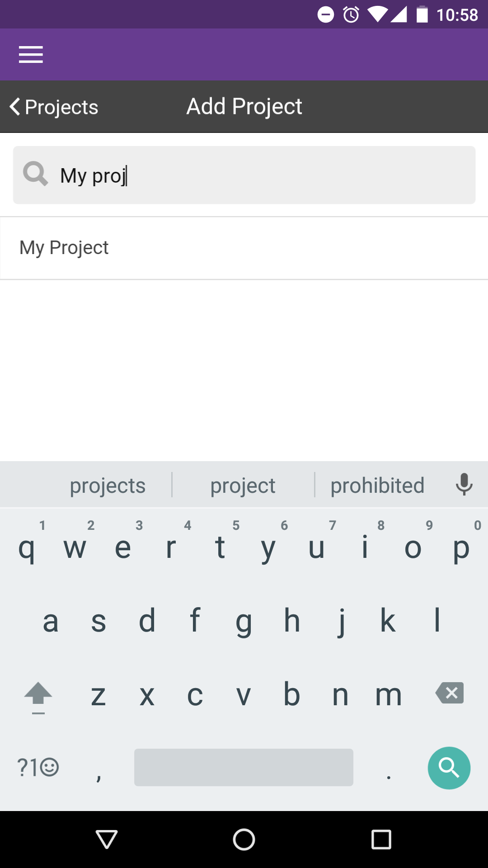Focus the project search text field

tap(262, 175)
